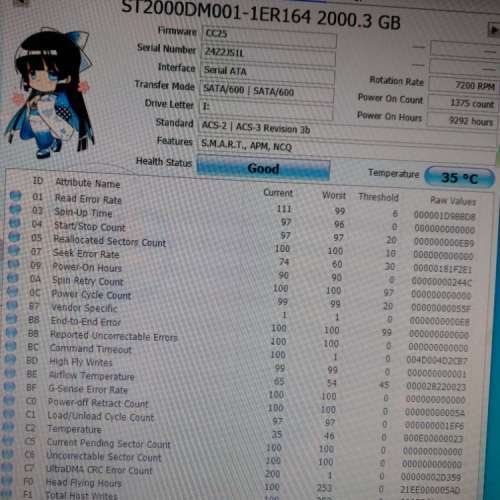500x500 pixels.
Task: Click the status icon for End-to-End Error
Action: click(11, 318)
